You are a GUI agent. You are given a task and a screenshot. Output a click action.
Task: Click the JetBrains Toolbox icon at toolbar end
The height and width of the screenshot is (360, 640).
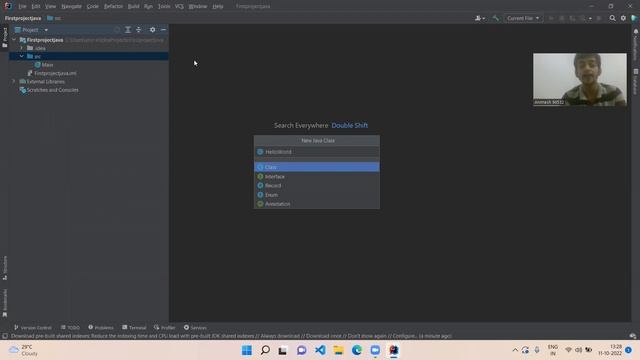[x=634, y=18]
